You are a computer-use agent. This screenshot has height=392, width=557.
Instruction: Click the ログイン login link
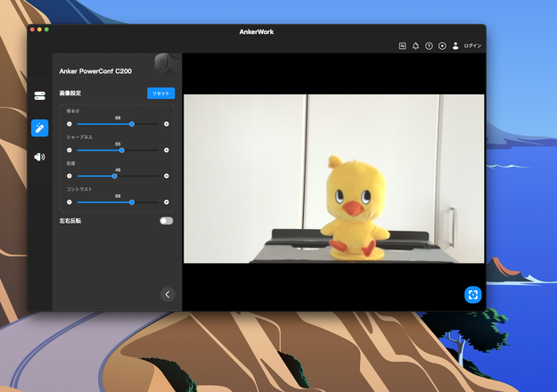(472, 45)
